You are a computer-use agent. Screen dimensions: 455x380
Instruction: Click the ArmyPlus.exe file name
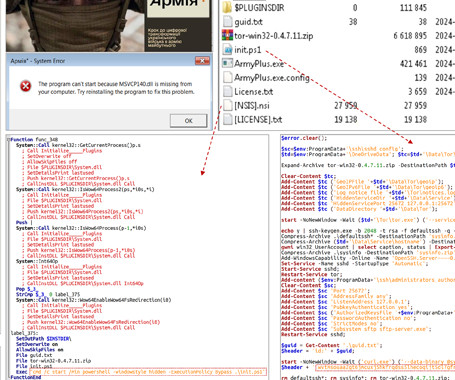tap(259, 63)
